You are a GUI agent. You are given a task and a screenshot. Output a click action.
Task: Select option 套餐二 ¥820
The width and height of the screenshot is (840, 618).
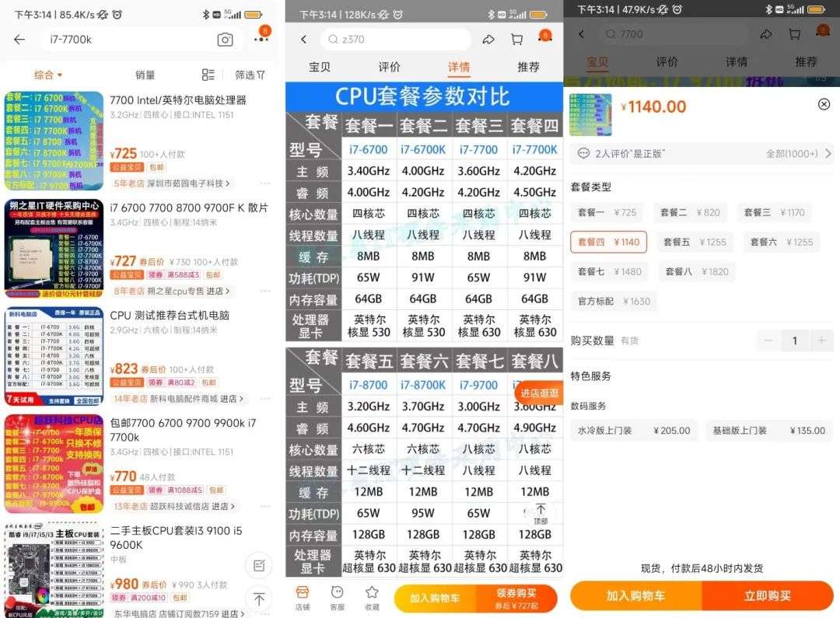coord(690,212)
